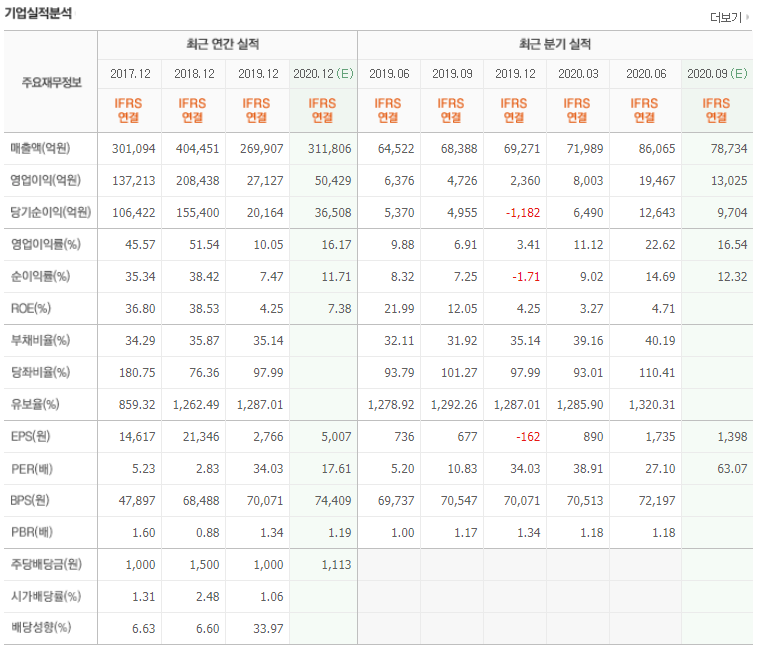Click the EPS(원) row label
Viewport: 759px width, 645px height.
(30, 436)
